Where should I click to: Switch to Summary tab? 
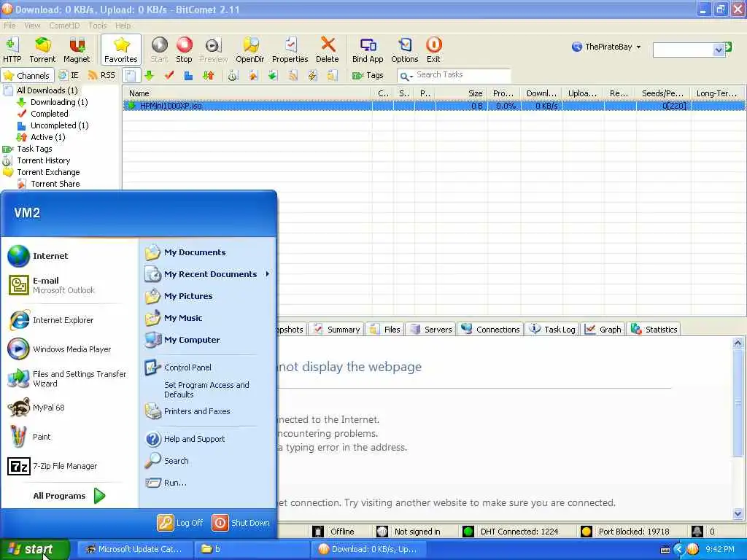click(x=337, y=329)
